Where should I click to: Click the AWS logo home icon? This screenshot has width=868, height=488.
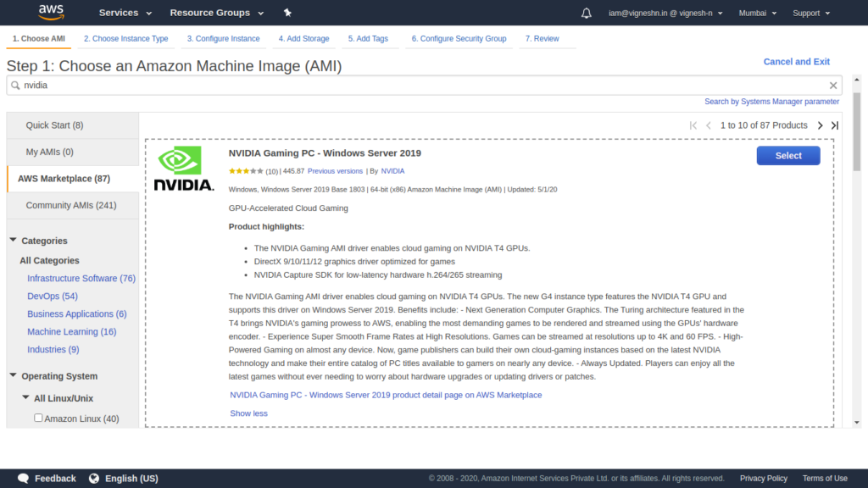[x=51, y=12]
